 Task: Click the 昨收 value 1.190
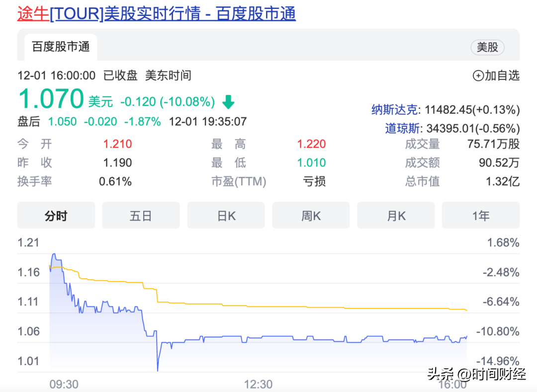pos(117,162)
